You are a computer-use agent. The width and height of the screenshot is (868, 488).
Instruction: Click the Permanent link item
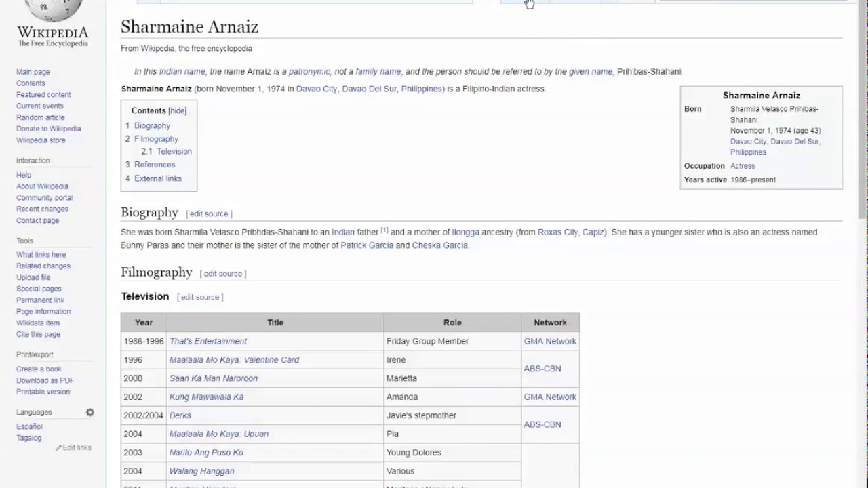40,300
